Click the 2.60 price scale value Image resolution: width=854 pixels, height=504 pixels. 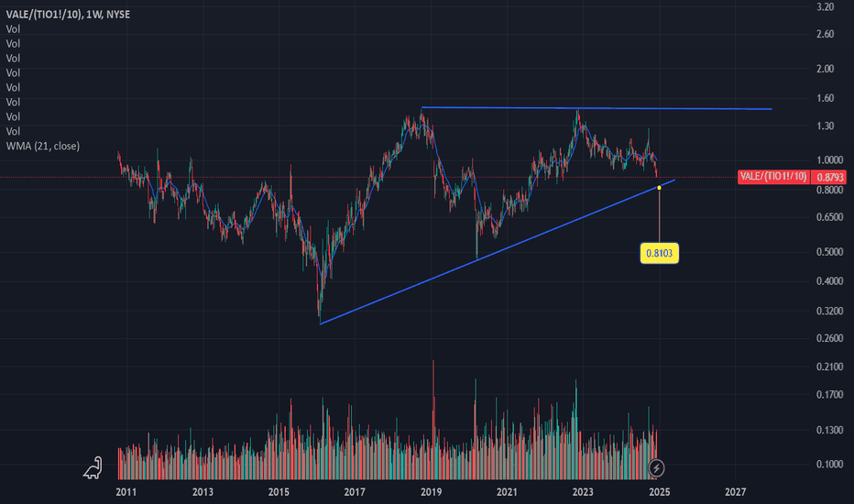(x=825, y=34)
